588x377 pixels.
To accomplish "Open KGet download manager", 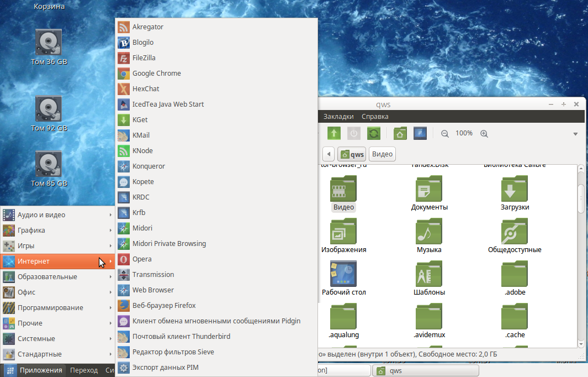I will tap(216, 120).
